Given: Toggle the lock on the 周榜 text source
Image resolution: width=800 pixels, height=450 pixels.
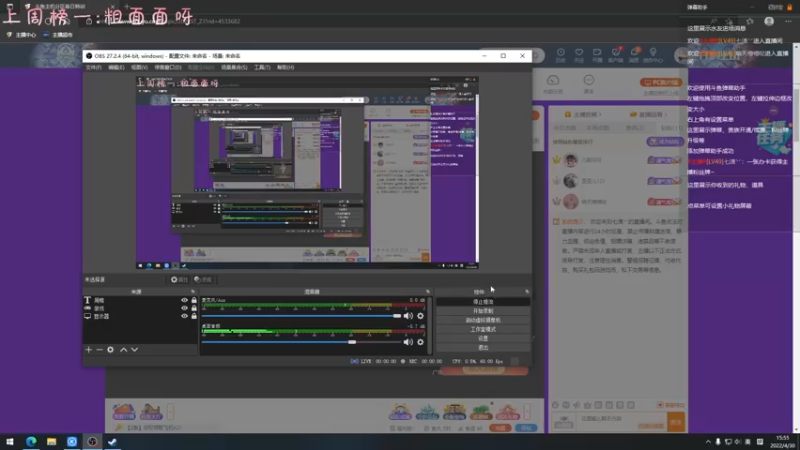Looking at the screenshot, I should coord(194,301).
